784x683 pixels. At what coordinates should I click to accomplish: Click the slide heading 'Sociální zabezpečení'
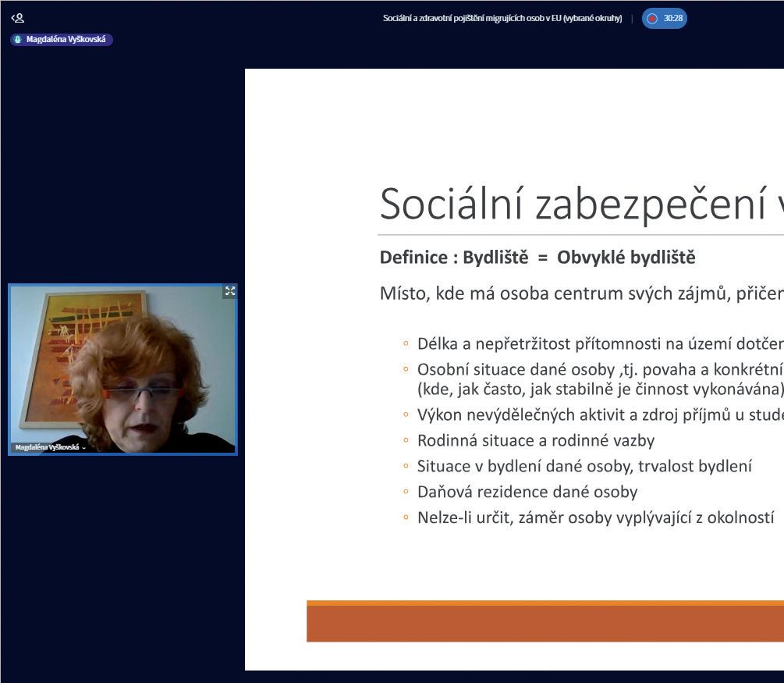pyautogui.click(x=573, y=203)
